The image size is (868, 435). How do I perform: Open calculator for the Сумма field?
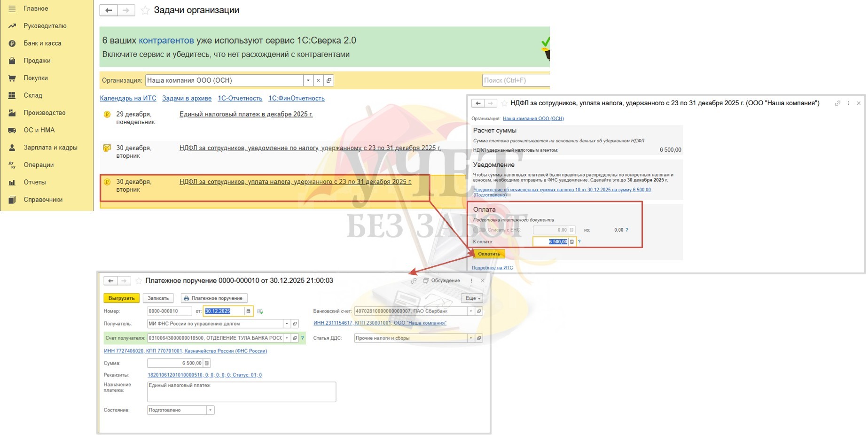pos(207,363)
